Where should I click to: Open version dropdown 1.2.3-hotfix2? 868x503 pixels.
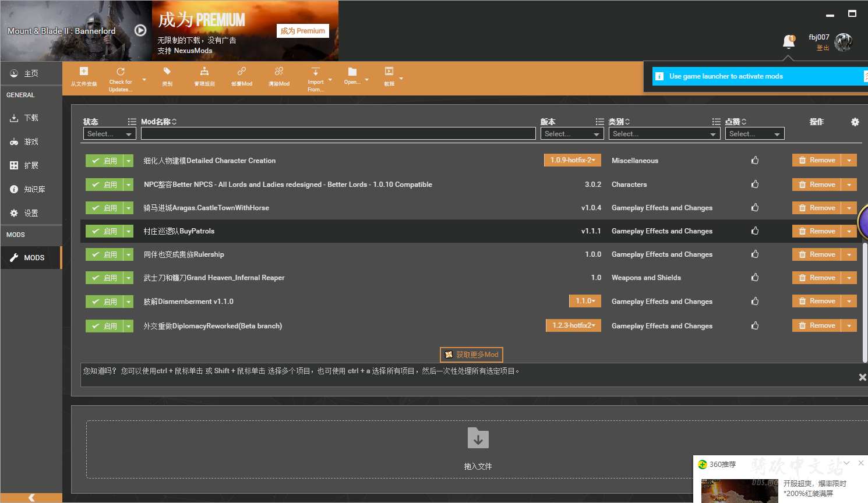coord(573,325)
